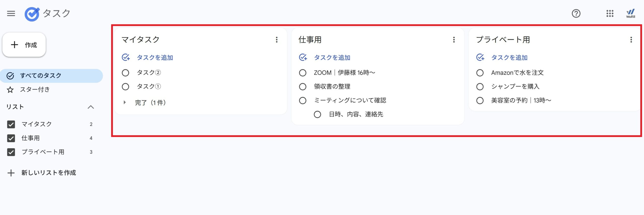Screen dimensions: 644x215
Task: Open the help question mark icon
Action: click(576, 13)
